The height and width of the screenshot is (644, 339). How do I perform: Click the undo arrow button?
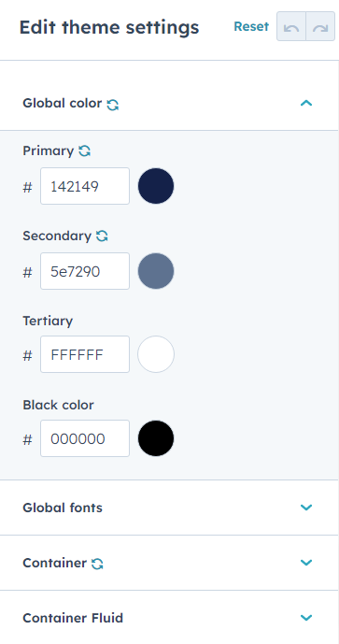[x=291, y=27]
